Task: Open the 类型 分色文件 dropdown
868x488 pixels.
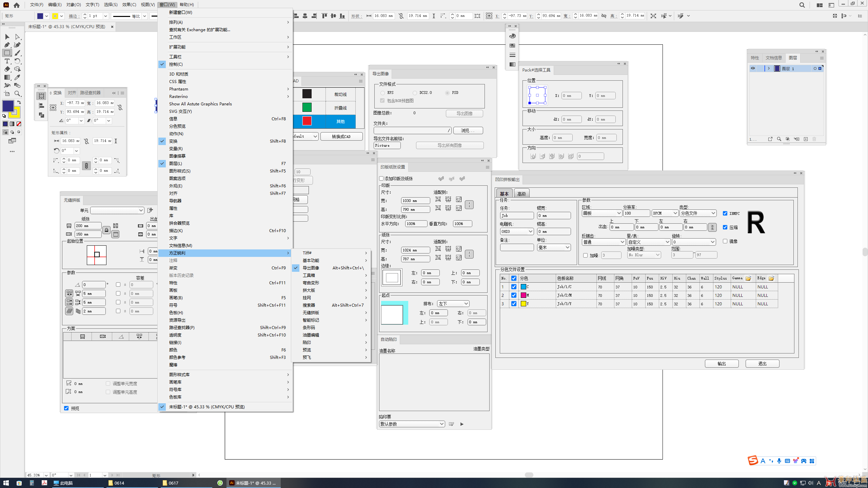Action: pyautogui.click(x=698, y=213)
